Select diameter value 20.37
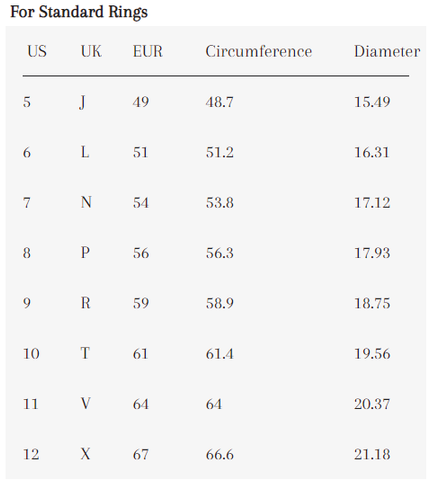Screen dimensions: 430x480 pos(372,404)
